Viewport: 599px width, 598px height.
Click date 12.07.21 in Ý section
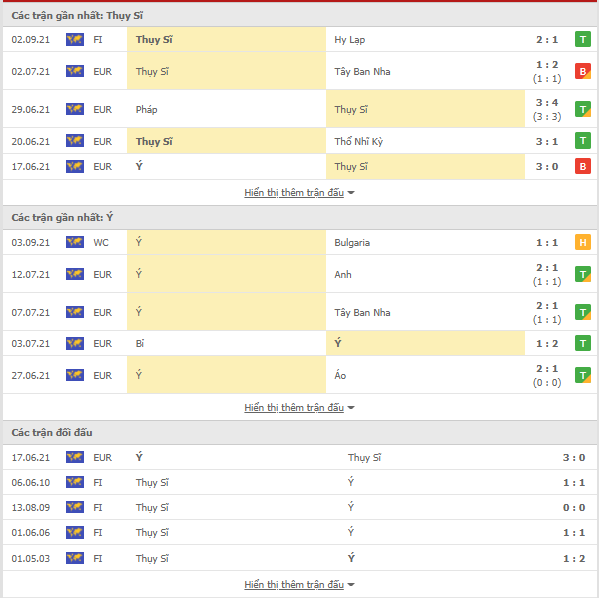point(31,274)
